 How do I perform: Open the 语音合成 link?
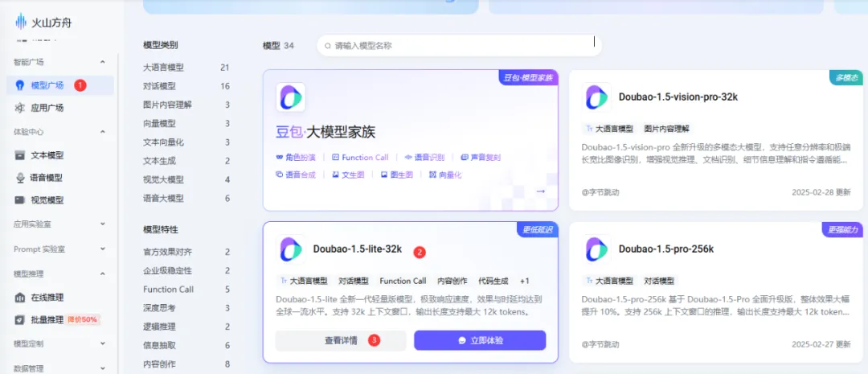296,175
